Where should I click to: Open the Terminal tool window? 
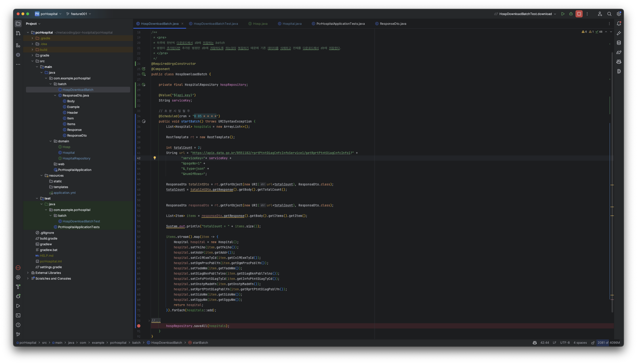(x=18, y=315)
